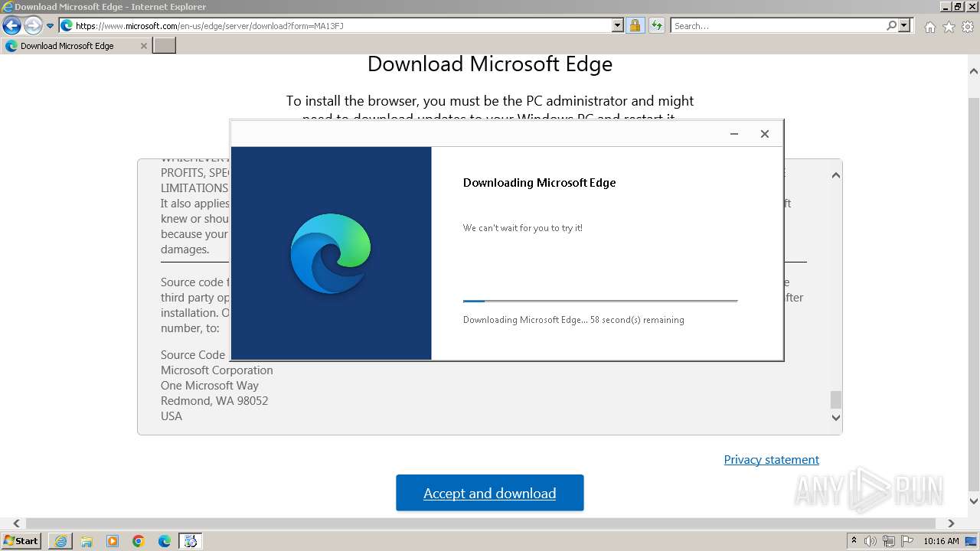This screenshot has height=551, width=980.
Task: Click the Redmond, WA 98052 address line
Action: pos(214,400)
